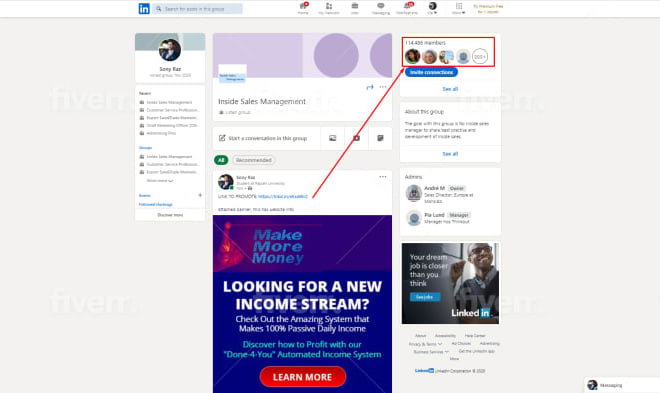Viewport: 660px width, 393px height.
Task: Click the post author's avatar
Action: click(226, 182)
